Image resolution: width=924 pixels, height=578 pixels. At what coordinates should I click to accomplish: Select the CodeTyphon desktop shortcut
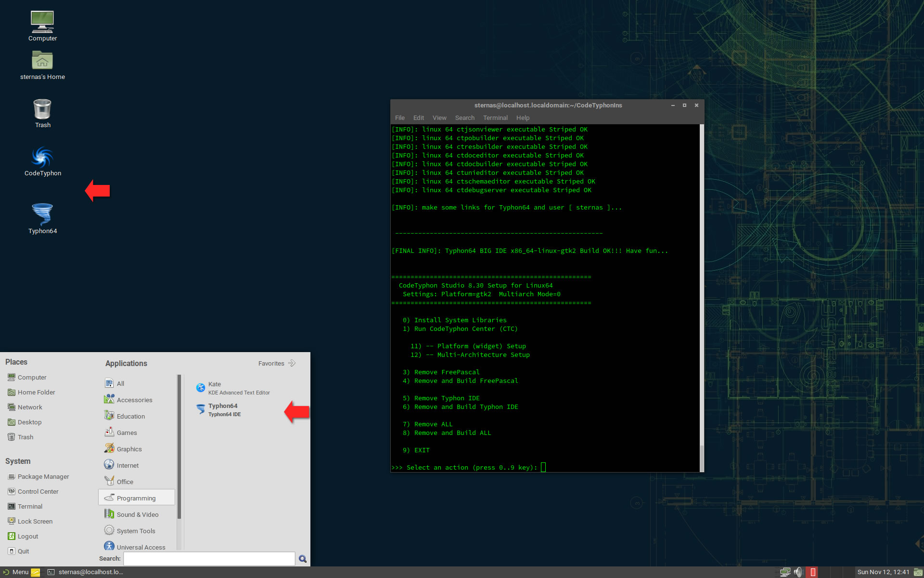coord(42,162)
